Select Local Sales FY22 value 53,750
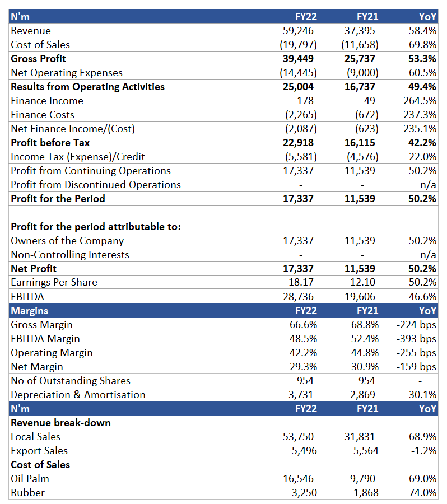 (x=298, y=437)
